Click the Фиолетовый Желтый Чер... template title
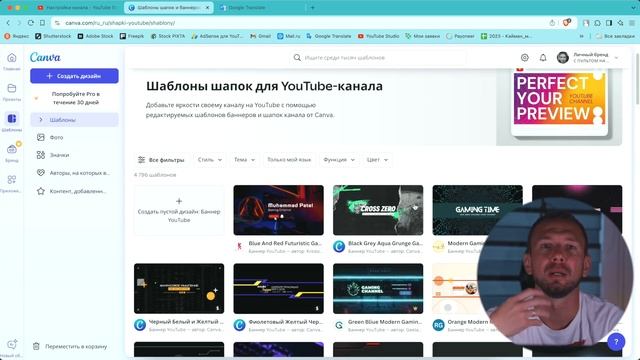The height and width of the screenshot is (360, 640). coord(286,322)
